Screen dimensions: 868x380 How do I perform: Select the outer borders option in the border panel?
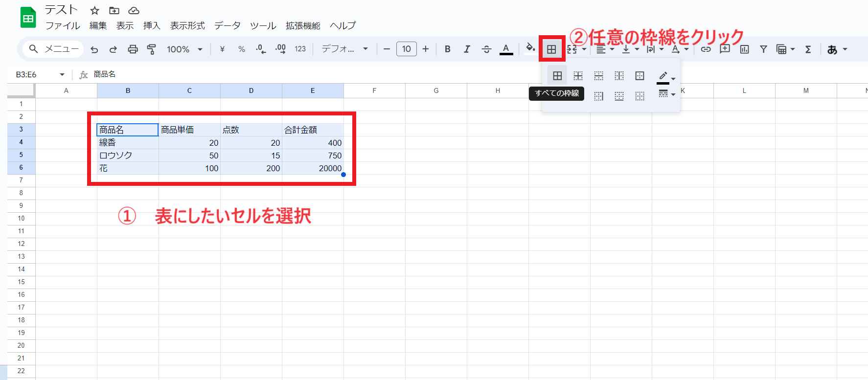(640, 76)
